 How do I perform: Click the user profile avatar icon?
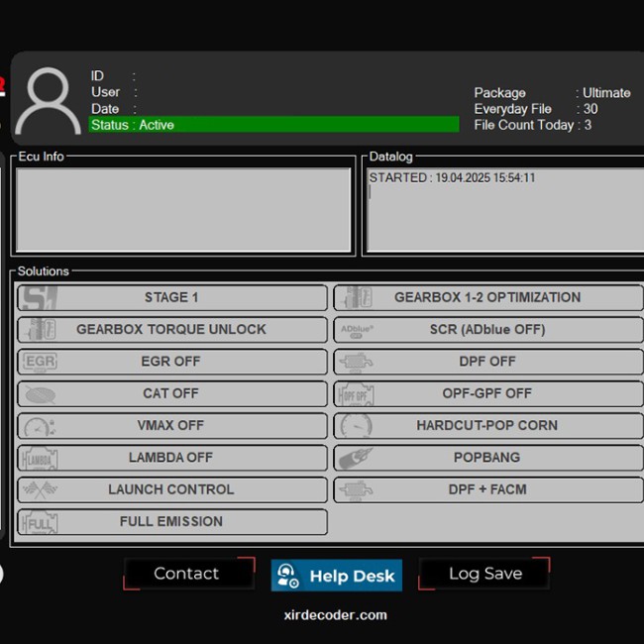[49, 101]
